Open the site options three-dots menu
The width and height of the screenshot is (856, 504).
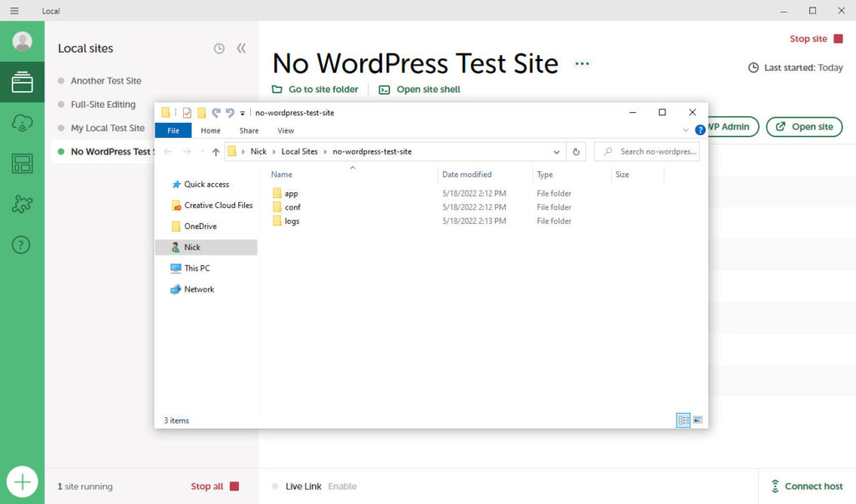click(x=582, y=64)
